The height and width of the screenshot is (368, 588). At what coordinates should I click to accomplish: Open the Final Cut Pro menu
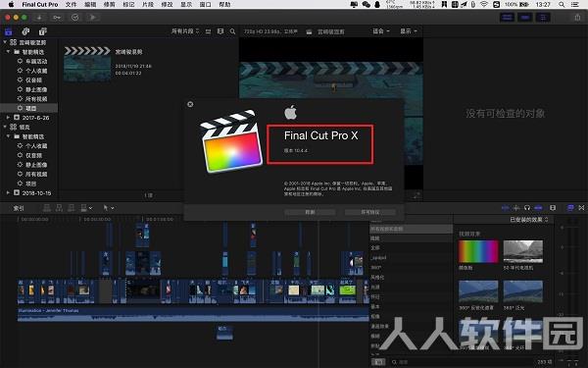[40, 5]
